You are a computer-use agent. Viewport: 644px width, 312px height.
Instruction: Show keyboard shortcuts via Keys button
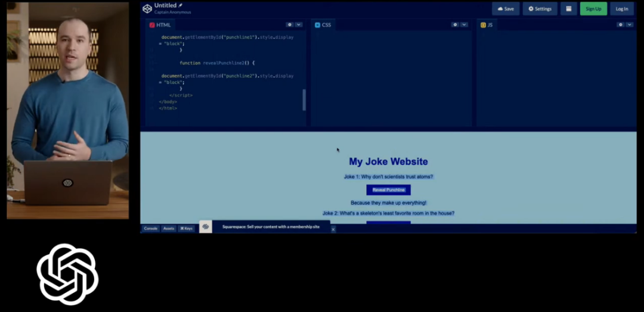(x=186, y=229)
